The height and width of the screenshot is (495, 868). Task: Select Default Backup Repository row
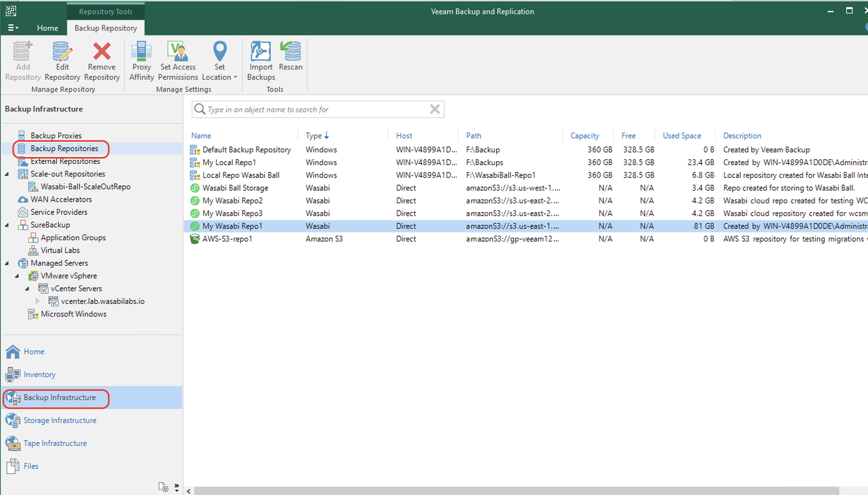526,150
